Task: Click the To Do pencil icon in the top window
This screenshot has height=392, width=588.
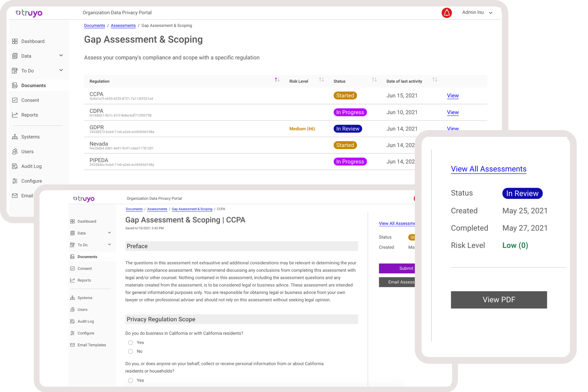Action: pyautogui.click(x=15, y=71)
